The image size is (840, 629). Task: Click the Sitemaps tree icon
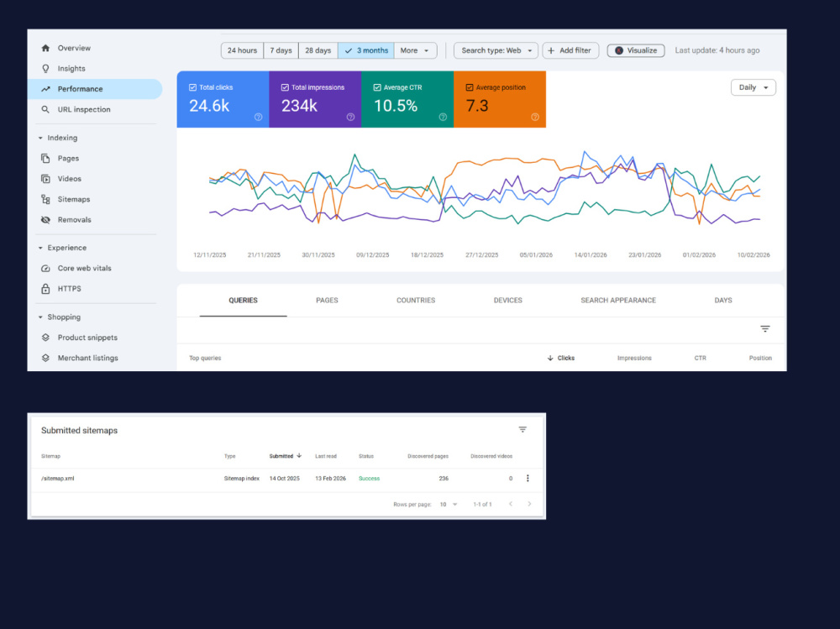45,199
